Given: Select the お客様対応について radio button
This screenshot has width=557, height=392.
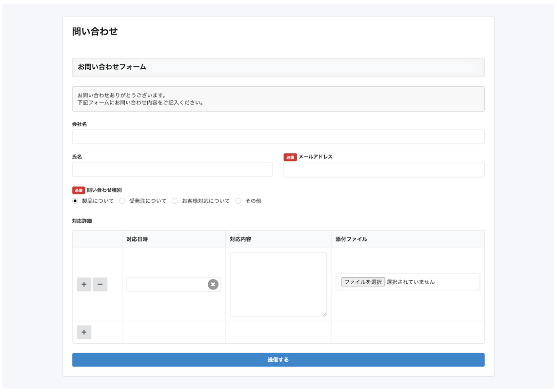Looking at the screenshot, I should coord(175,201).
